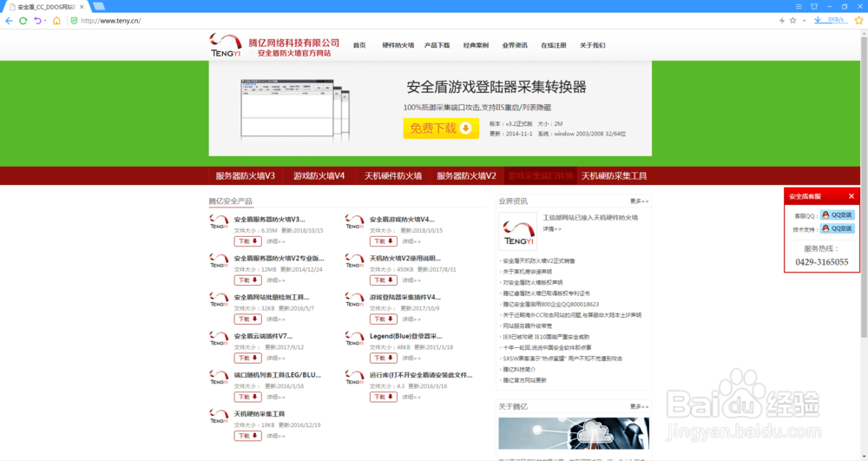Download 安全盾服务器防火墙V3 with its 下载 button

click(247, 241)
